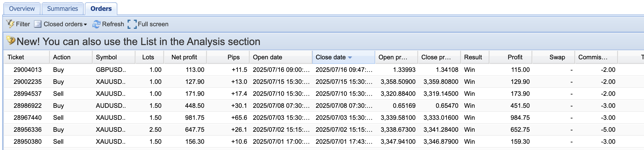Click the Open date column header
644x150 pixels.
point(267,57)
